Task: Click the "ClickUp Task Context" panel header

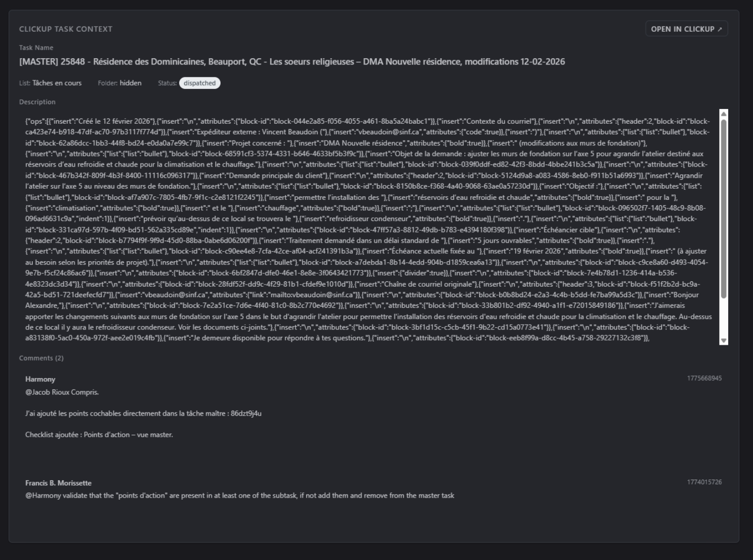Action: pos(66,29)
